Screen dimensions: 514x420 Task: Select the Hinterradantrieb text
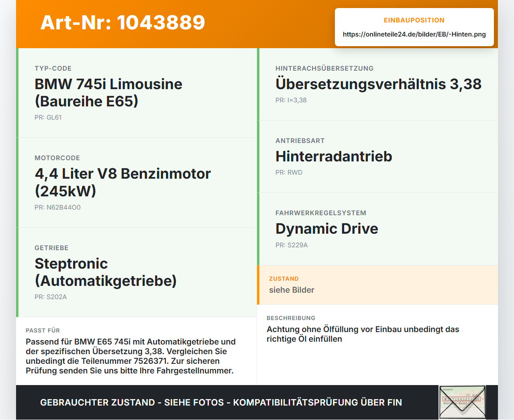(x=334, y=156)
